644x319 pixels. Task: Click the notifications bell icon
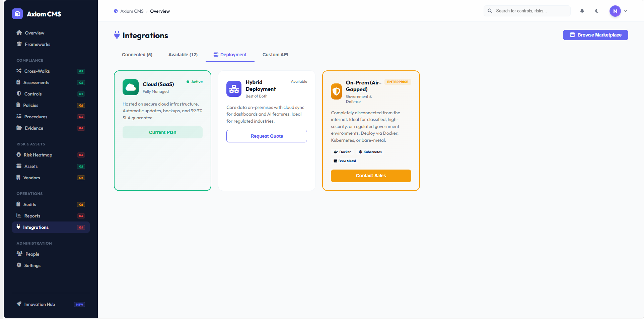pyautogui.click(x=582, y=11)
